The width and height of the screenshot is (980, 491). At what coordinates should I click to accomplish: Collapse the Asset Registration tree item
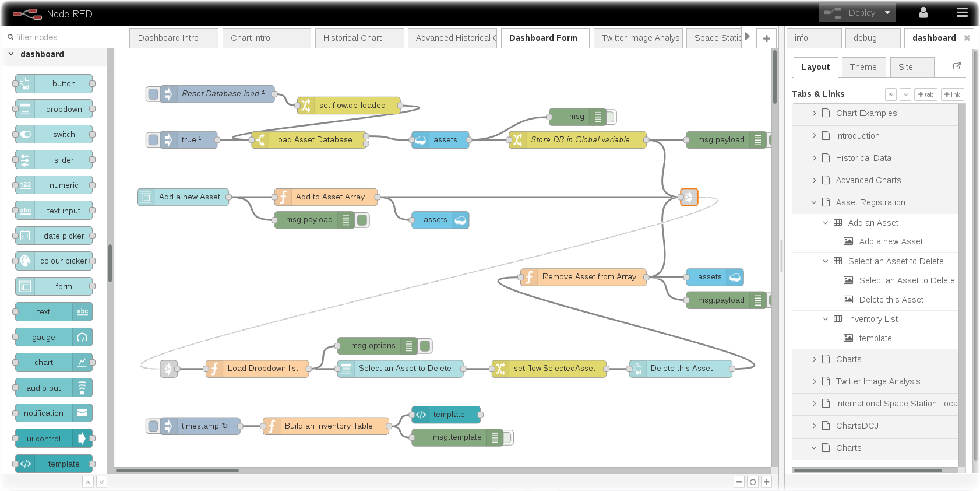(x=814, y=202)
